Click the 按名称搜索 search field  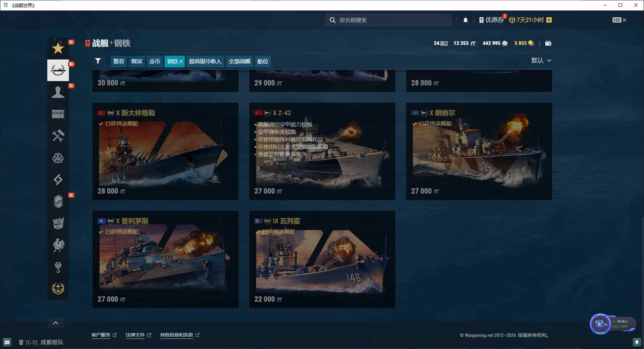coord(389,20)
